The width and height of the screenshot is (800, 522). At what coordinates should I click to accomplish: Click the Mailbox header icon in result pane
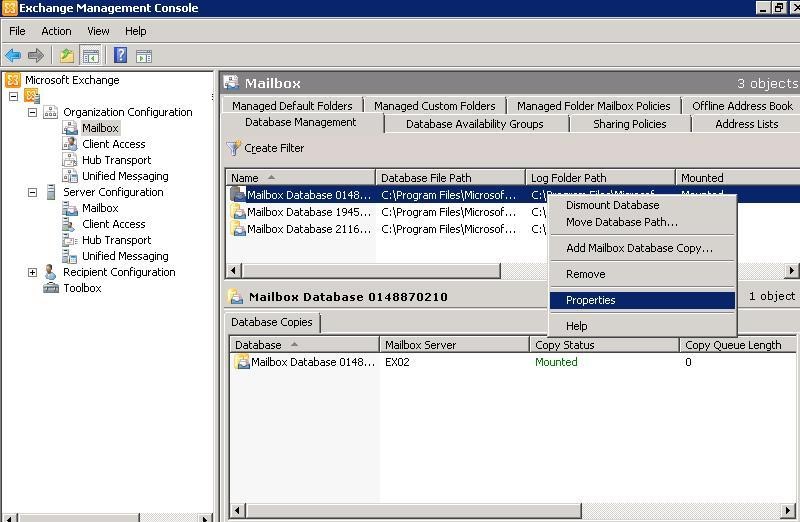pyautogui.click(x=231, y=83)
